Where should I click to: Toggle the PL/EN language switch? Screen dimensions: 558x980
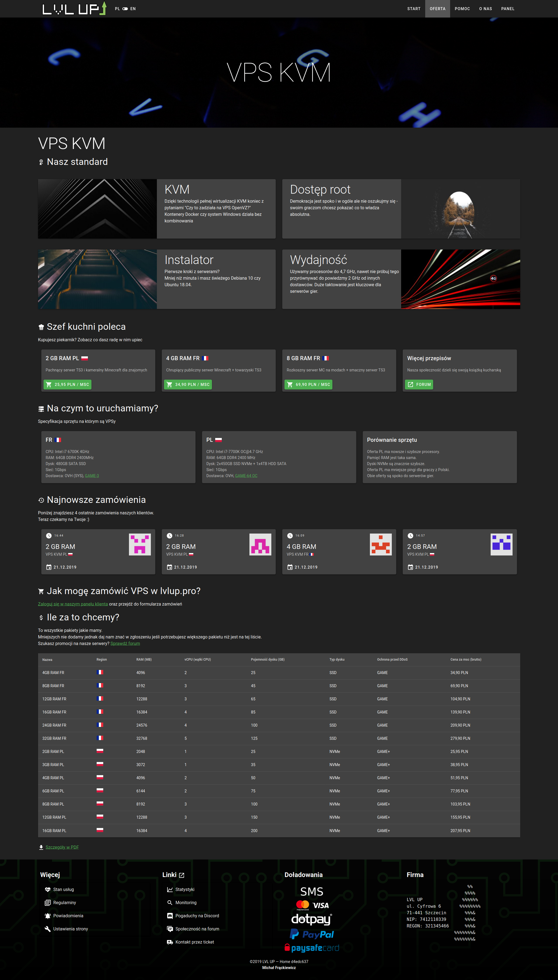(125, 9)
